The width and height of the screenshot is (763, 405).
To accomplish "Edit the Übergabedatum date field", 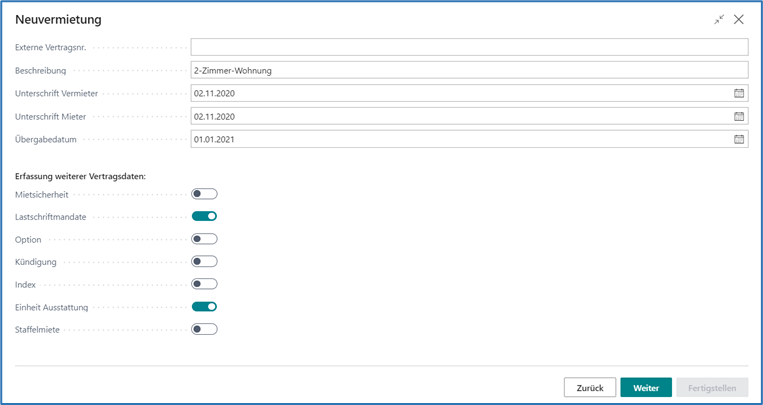I will pyautogui.click(x=460, y=139).
